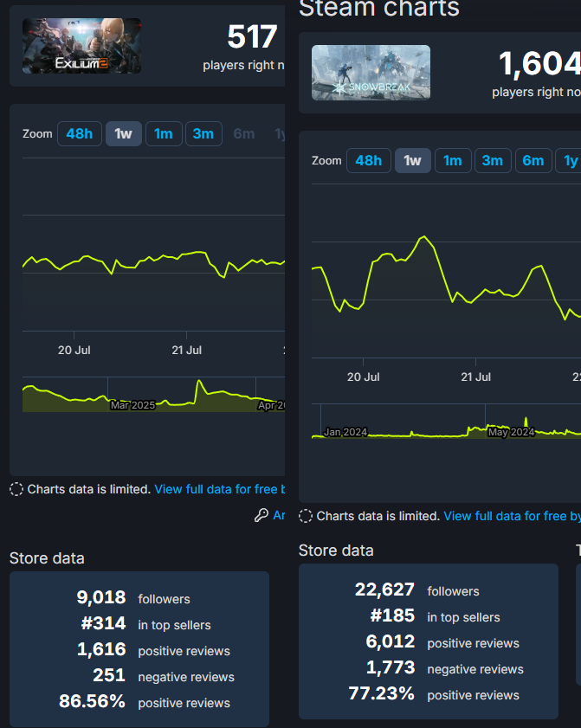
Task: Click Snowbreak navigator timeline at Jan 2024
Action: coord(345,432)
